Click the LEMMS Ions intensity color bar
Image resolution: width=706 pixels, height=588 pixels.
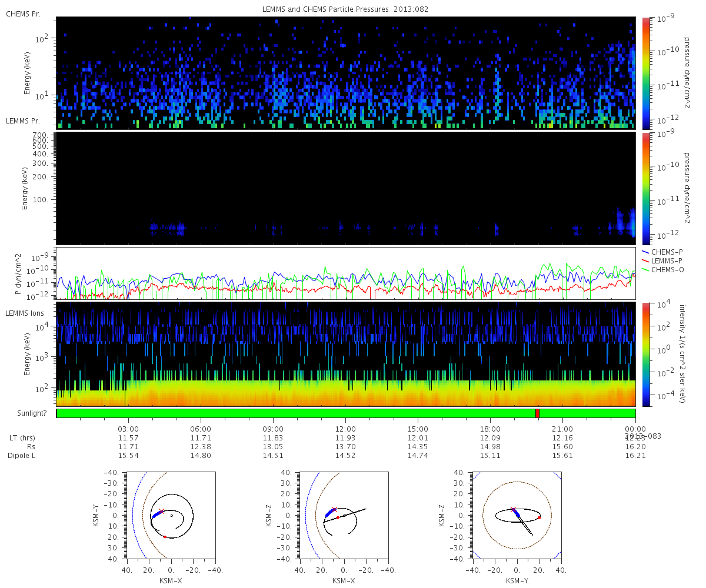(645, 355)
